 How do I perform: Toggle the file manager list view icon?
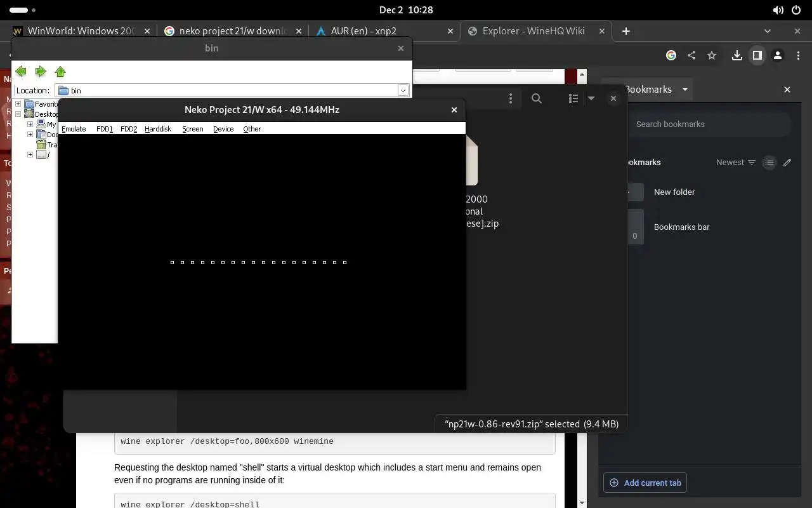(573, 98)
